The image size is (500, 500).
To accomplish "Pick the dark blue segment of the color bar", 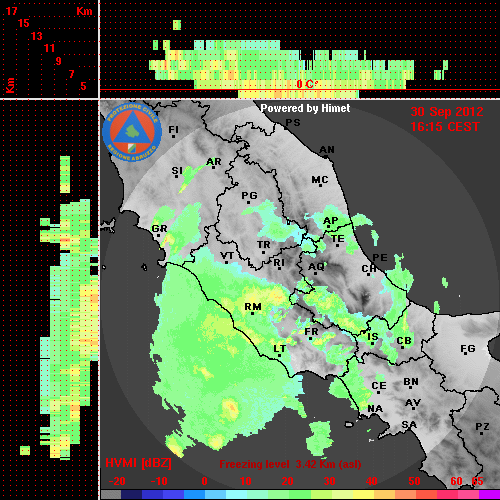I will click(x=131, y=494).
